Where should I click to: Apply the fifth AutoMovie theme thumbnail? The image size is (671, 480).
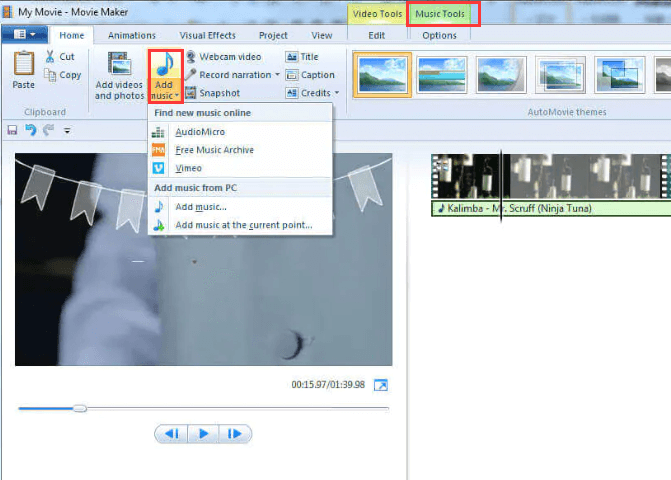point(620,75)
